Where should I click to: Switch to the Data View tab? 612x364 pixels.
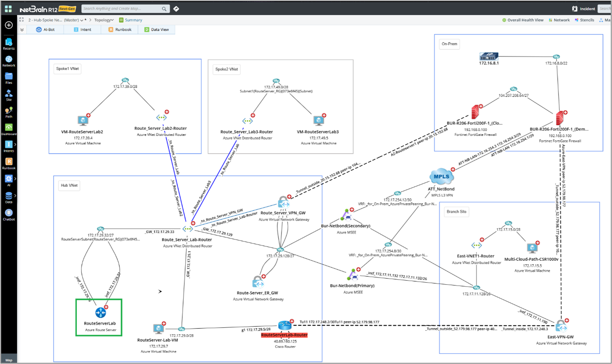(157, 30)
